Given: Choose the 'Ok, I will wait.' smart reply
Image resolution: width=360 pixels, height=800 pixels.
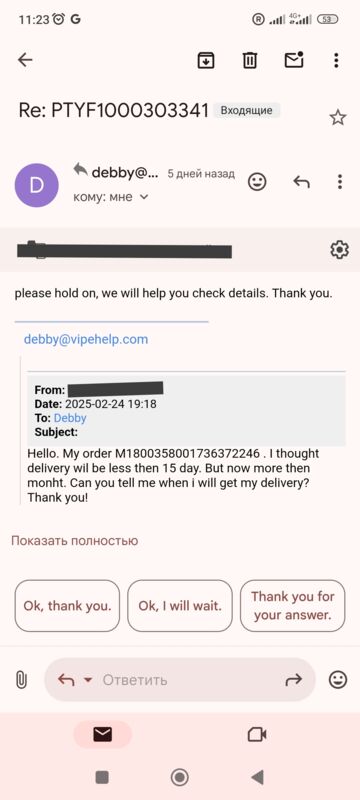Looking at the screenshot, I should coord(180,606).
